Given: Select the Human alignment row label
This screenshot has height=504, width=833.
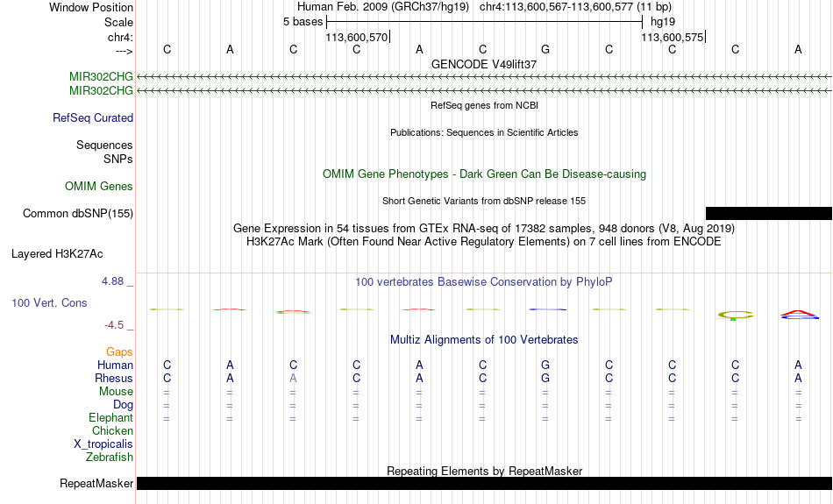Looking at the screenshot, I should coord(115,365).
